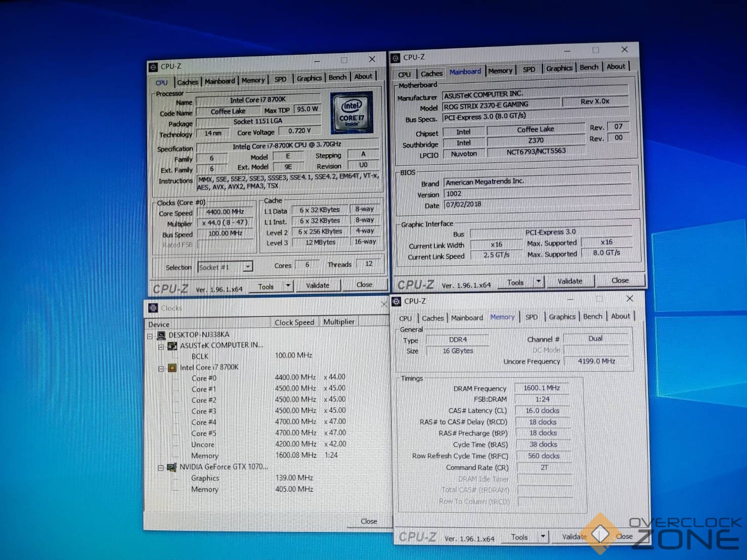Switch to Bench tab in the CPU window

[x=337, y=77]
